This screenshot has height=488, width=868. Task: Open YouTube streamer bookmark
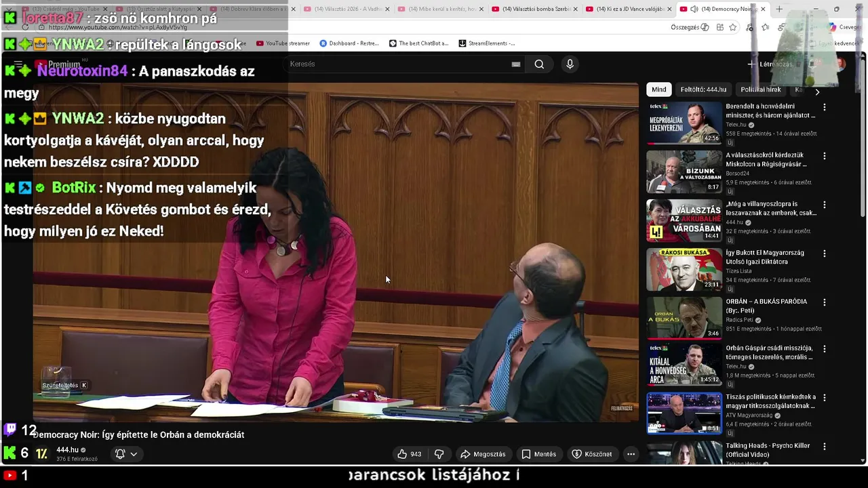click(x=283, y=43)
